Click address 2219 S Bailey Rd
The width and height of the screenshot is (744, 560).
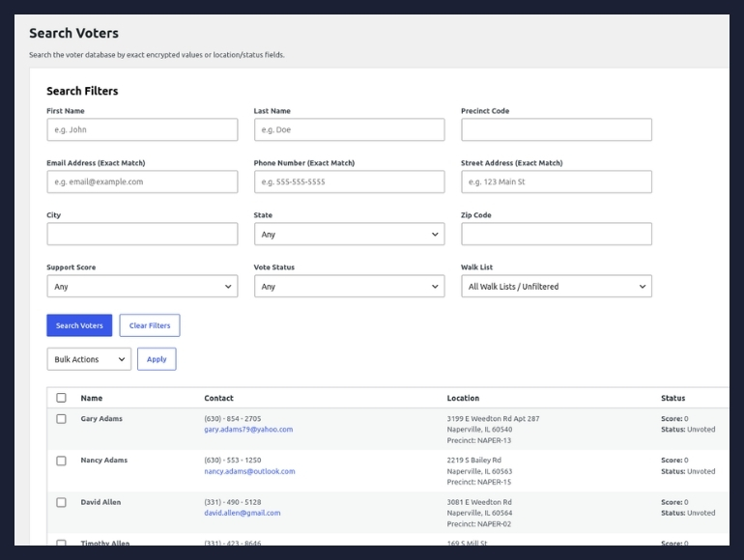point(474,461)
